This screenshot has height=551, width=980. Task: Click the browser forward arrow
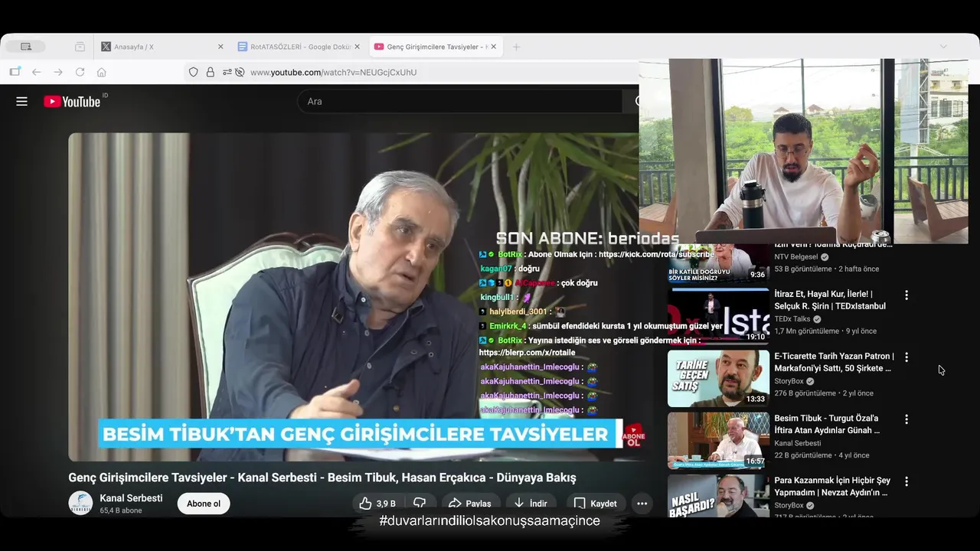58,72
